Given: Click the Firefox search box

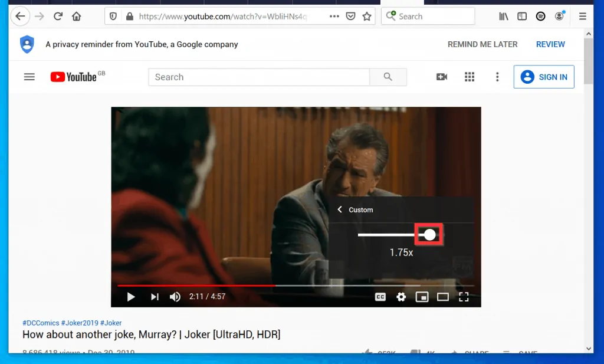Looking at the screenshot, I should click(428, 17).
